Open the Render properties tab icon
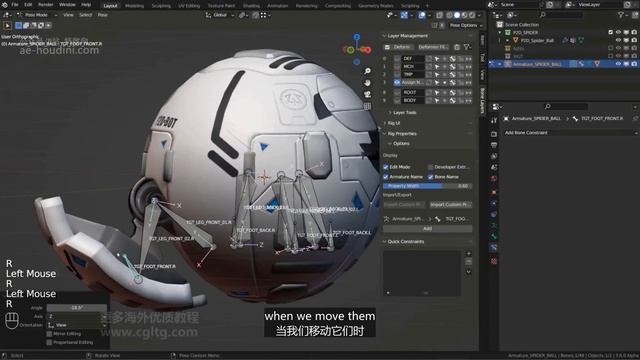This screenshot has height=360, width=640. tap(494, 133)
